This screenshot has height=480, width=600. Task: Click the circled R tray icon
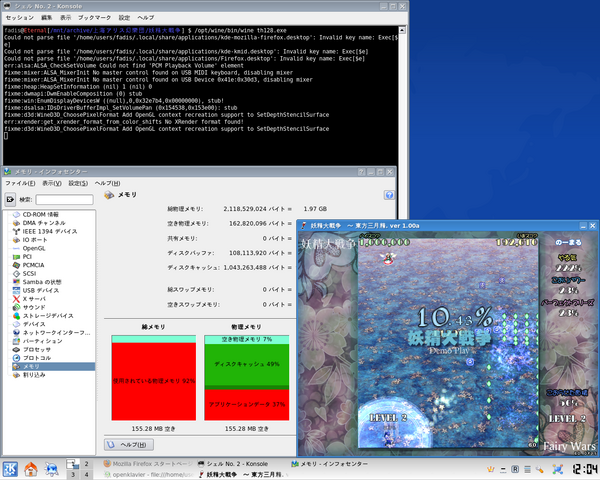[x=515, y=469]
